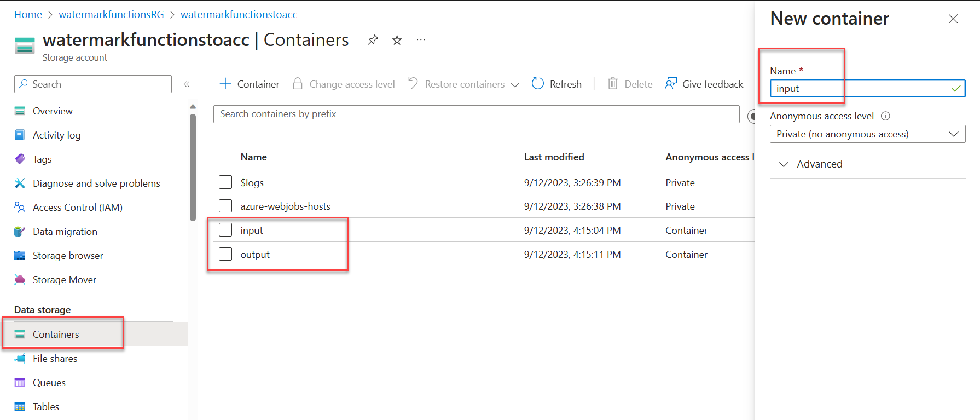This screenshot has width=980, height=420.
Task: Click the lock icon for Change access level
Action: (x=298, y=83)
